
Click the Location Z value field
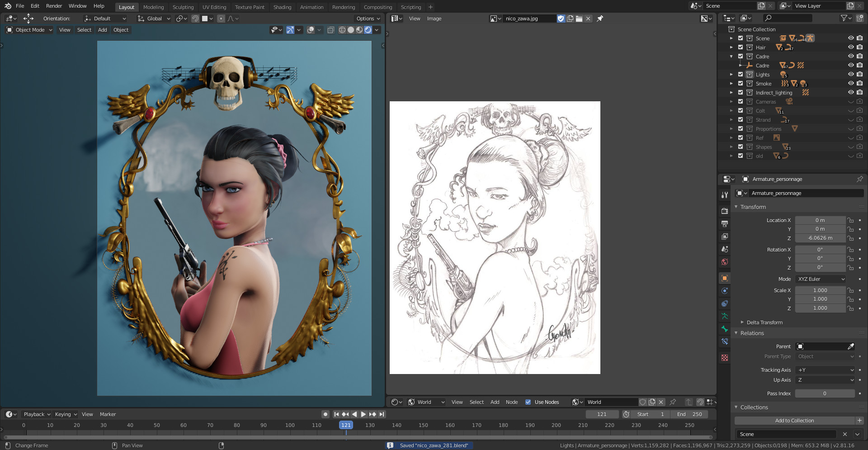point(820,238)
